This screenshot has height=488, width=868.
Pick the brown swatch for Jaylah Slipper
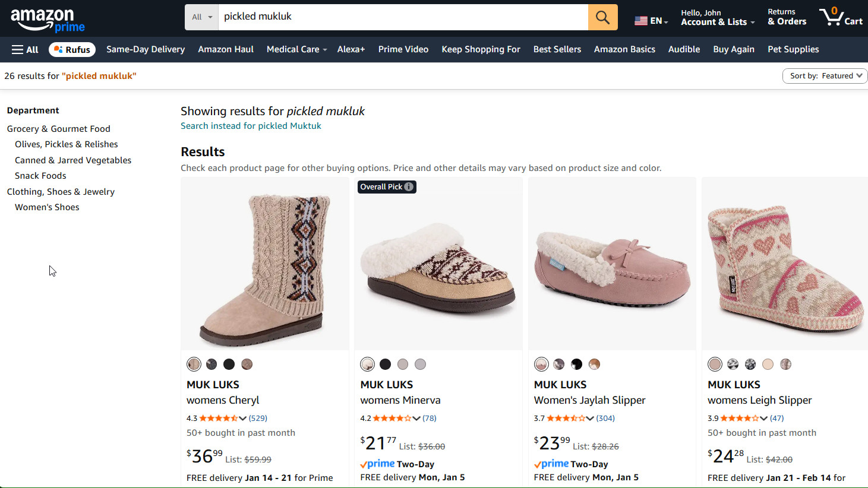pyautogui.click(x=594, y=365)
